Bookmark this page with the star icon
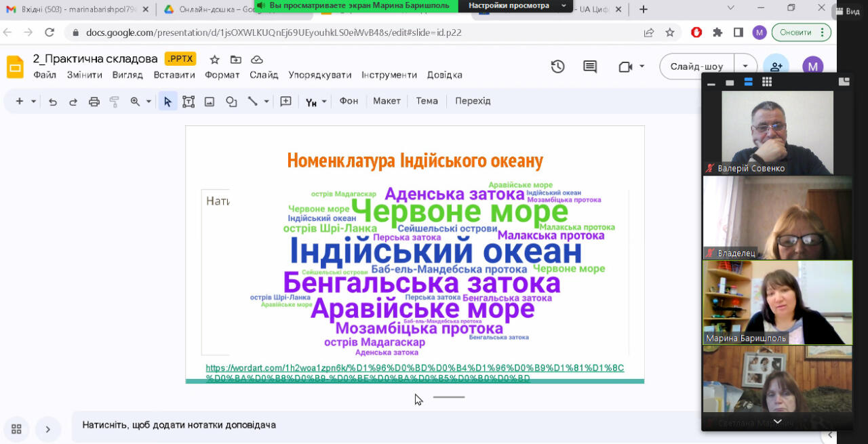The width and height of the screenshot is (868, 444). tap(670, 33)
